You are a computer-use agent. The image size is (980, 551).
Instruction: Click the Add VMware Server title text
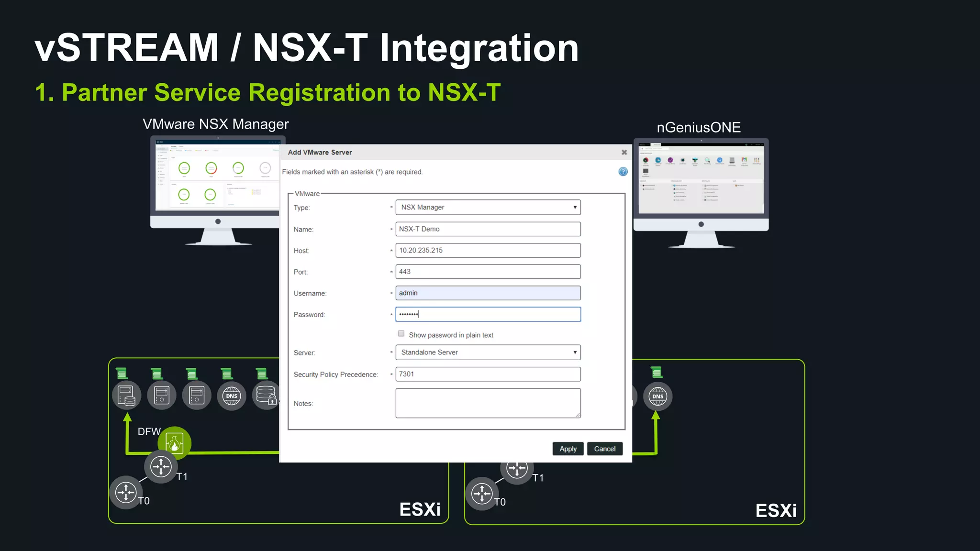(x=320, y=152)
